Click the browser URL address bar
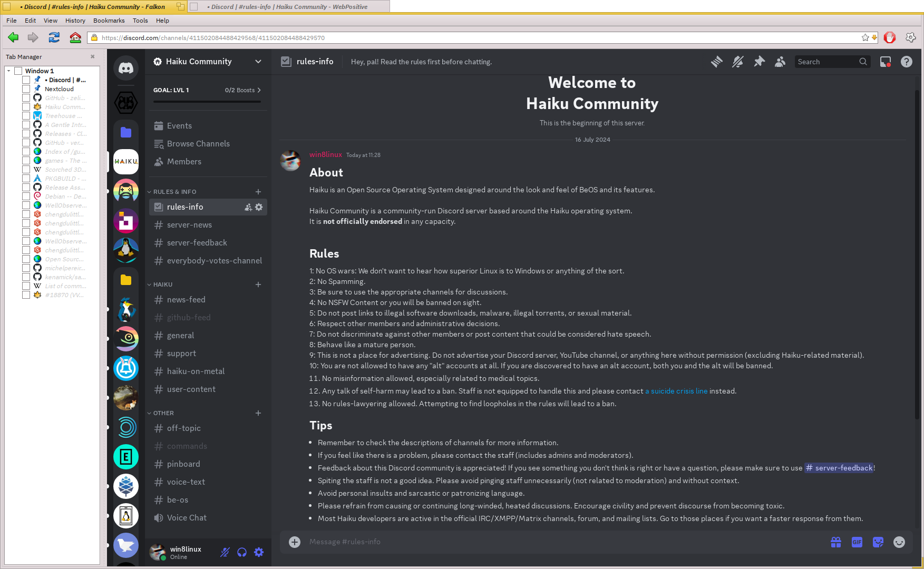The image size is (924, 569). (474, 38)
